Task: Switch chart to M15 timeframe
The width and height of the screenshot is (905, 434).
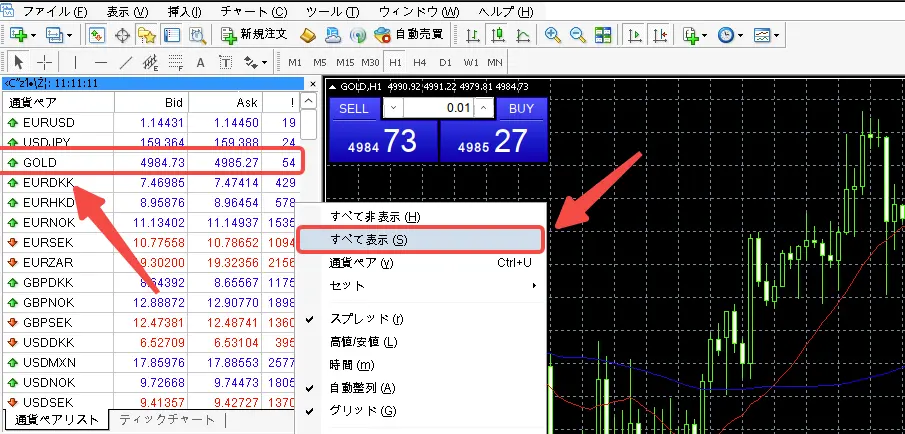Action: (345, 62)
